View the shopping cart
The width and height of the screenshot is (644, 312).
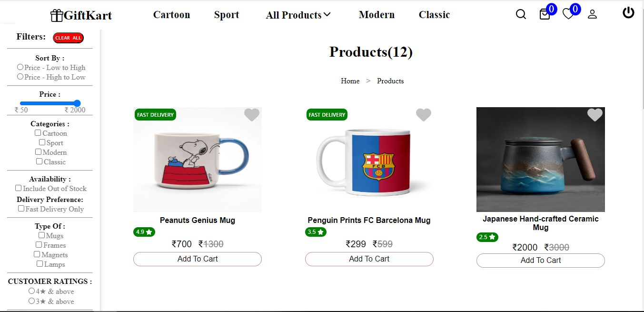(545, 14)
